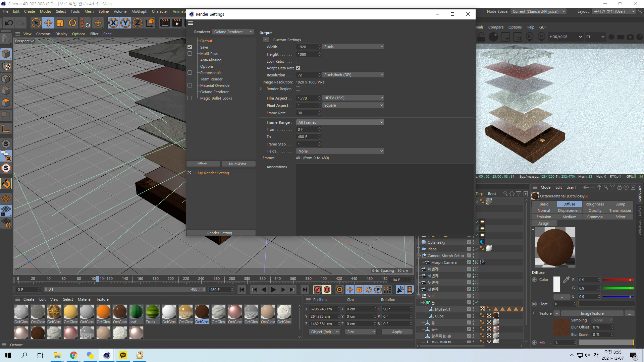Image resolution: width=644 pixels, height=362 pixels.
Task: Click the Play Forwards button
Action: pos(273,290)
